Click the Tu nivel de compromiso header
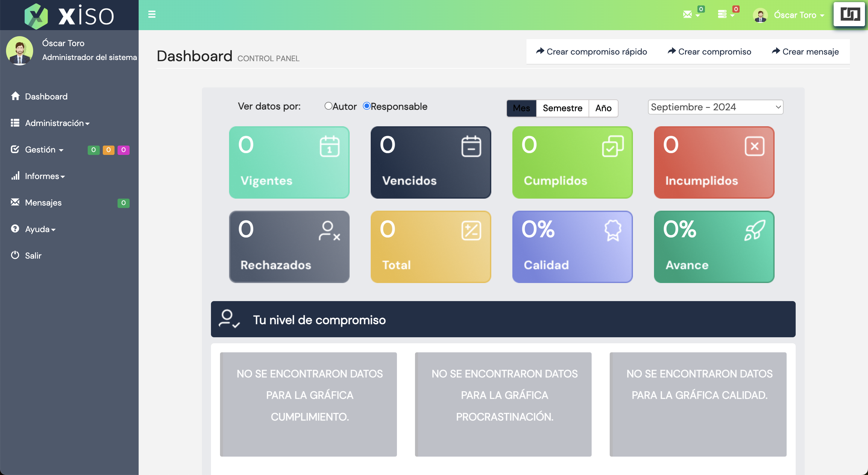This screenshot has height=475, width=868. pos(503,319)
